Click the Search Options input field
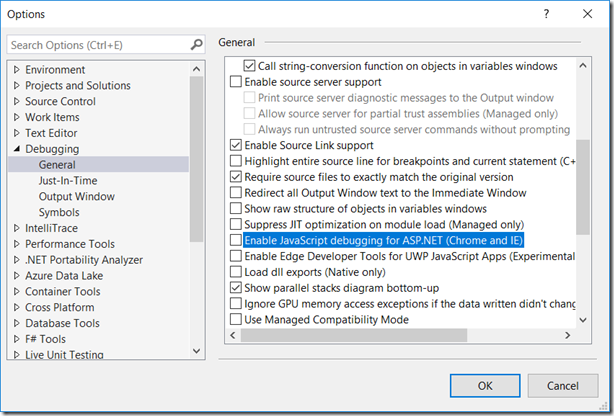The image size is (614, 416). [97, 45]
